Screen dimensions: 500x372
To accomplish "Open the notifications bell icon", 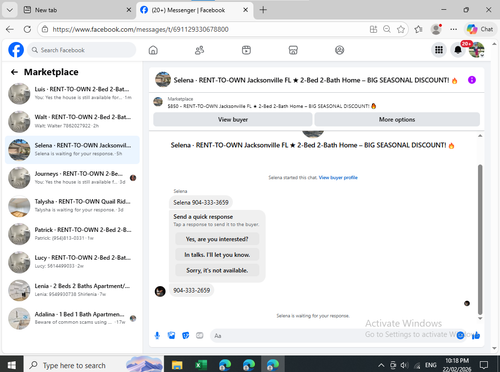I will coord(458,50).
